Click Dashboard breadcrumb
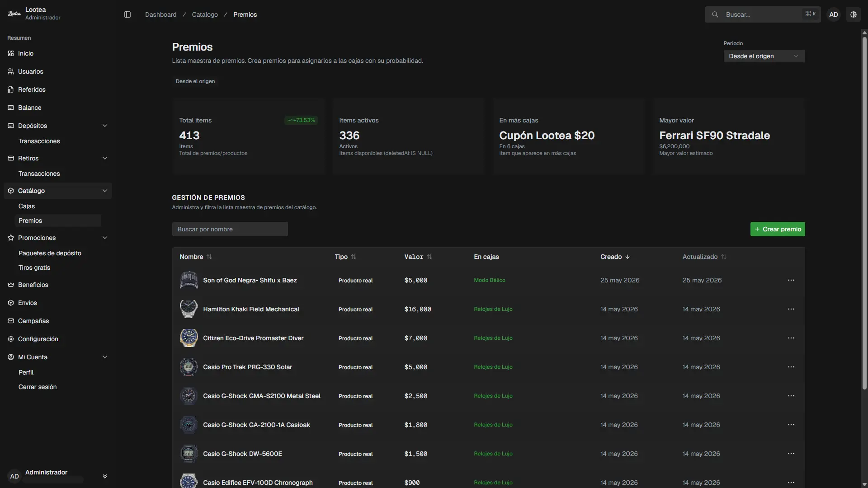Screen dimensions: 868x488 coord(160,14)
